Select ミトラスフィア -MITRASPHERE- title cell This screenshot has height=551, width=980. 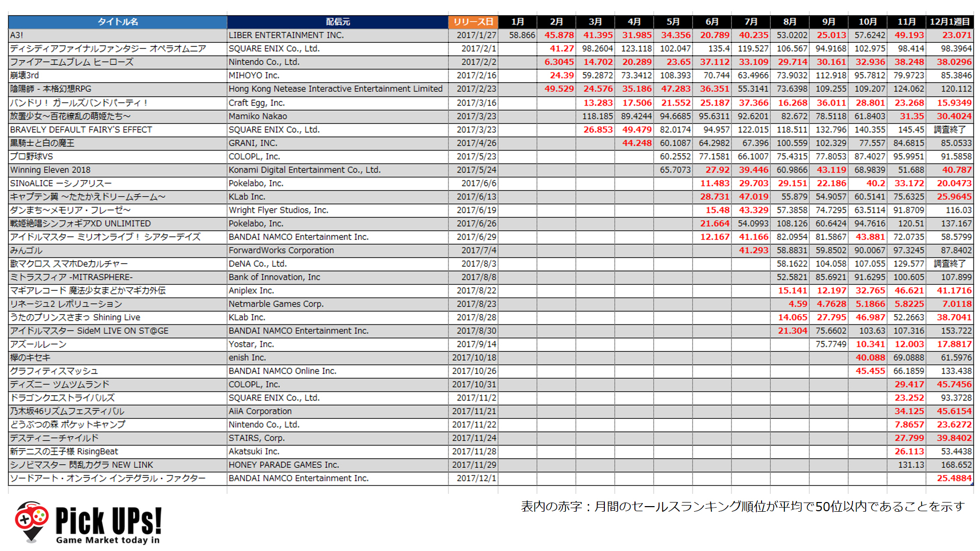click(117, 277)
